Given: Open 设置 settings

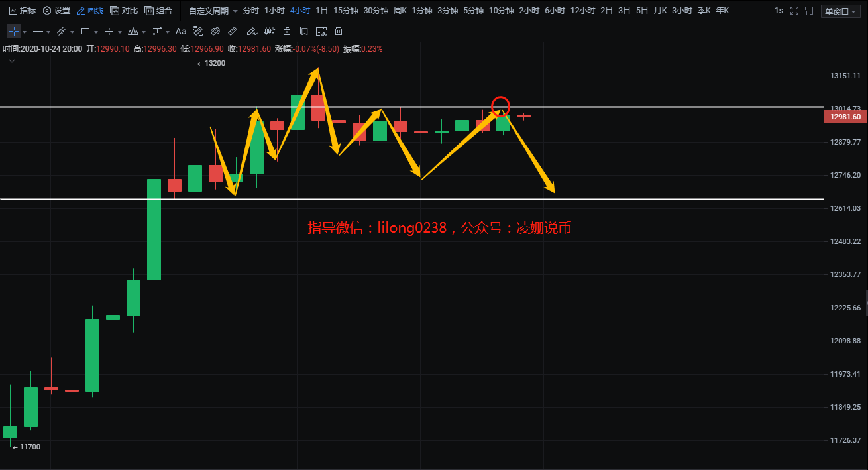Looking at the screenshot, I should [56, 11].
